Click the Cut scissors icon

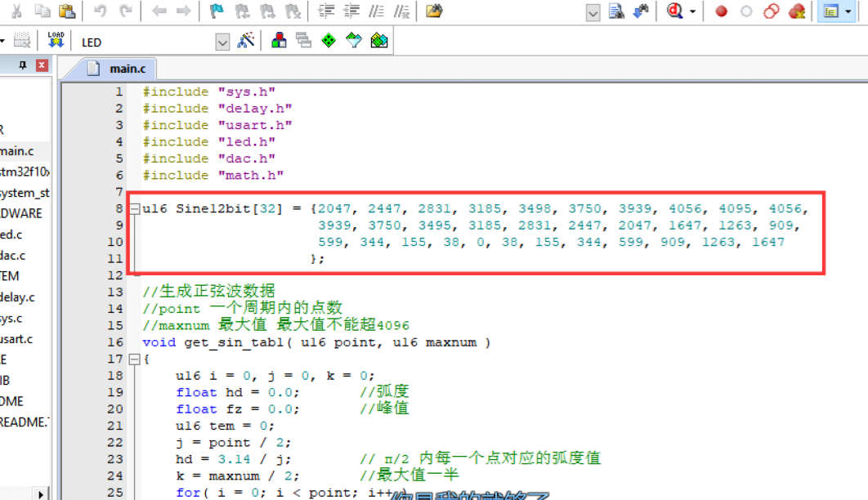[16, 11]
